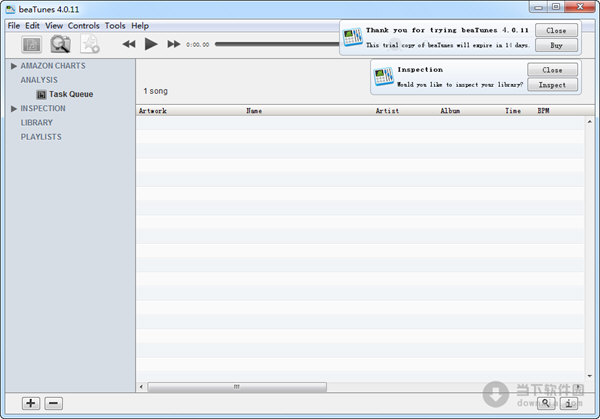This screenshot has height=419, width=600.
Task: Open the Tools menu
Action: coord(115,26)
